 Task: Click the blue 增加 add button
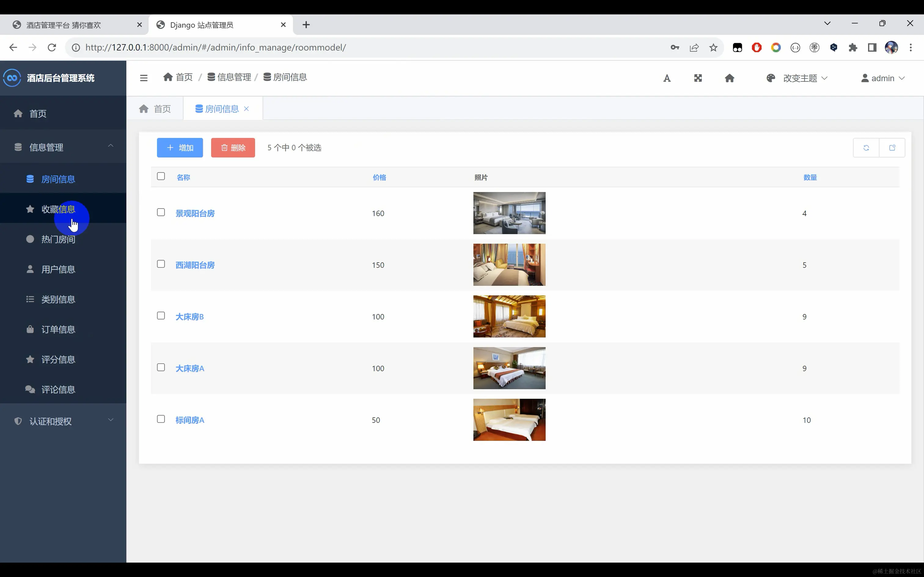tap(180, 148)
